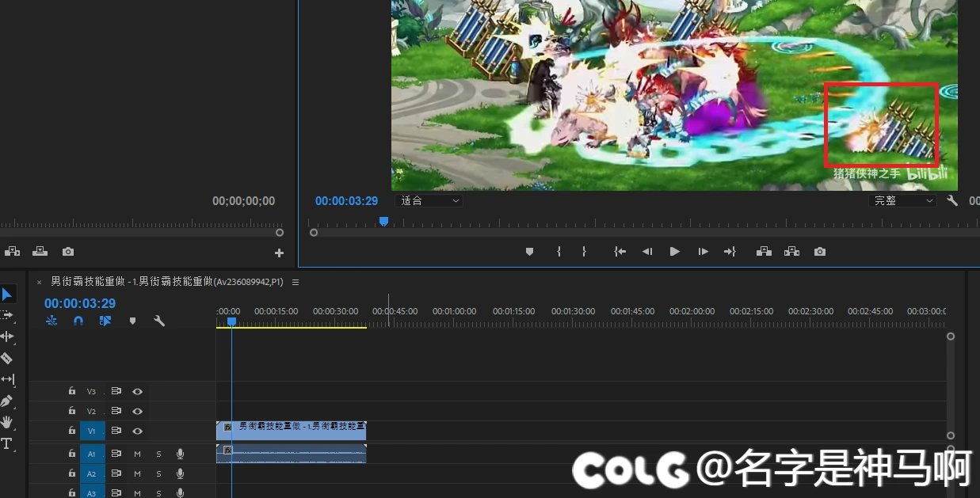Toggle lock on track V3

pyautogui.click(x=71, y=391)
